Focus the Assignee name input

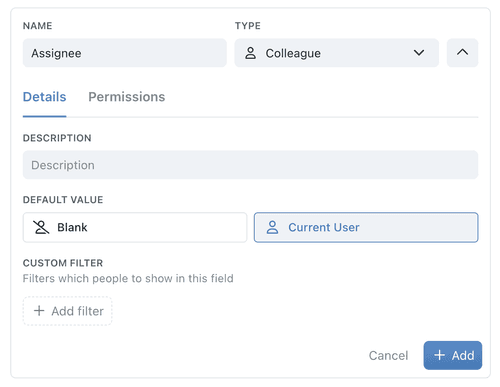point(125,53)
